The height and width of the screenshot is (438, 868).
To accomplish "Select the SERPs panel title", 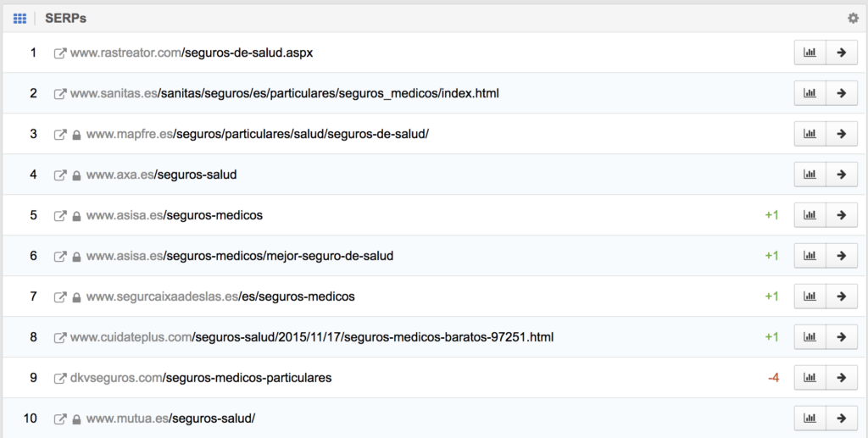I will tap(65, 18).
